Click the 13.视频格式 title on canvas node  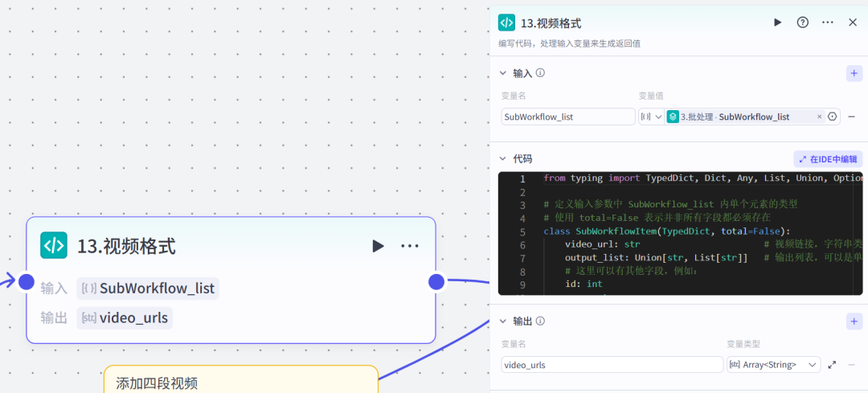click(x=127, y=246)
